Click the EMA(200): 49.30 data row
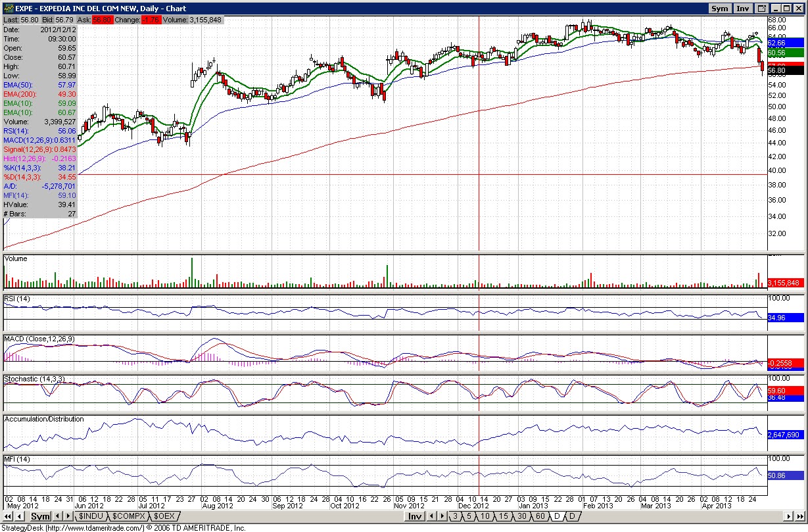Screen dimensions: 808x532 pyautogui.click(x=40, y=94)
